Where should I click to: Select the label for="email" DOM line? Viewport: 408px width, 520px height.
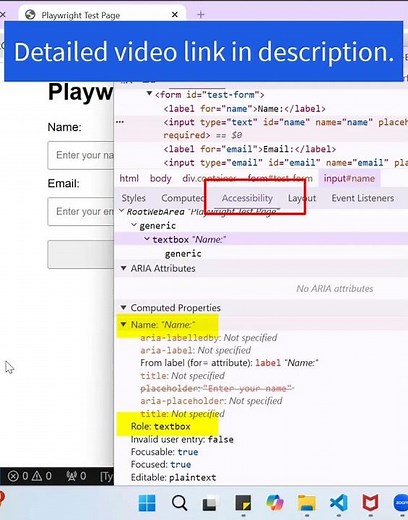pos(250,149)
